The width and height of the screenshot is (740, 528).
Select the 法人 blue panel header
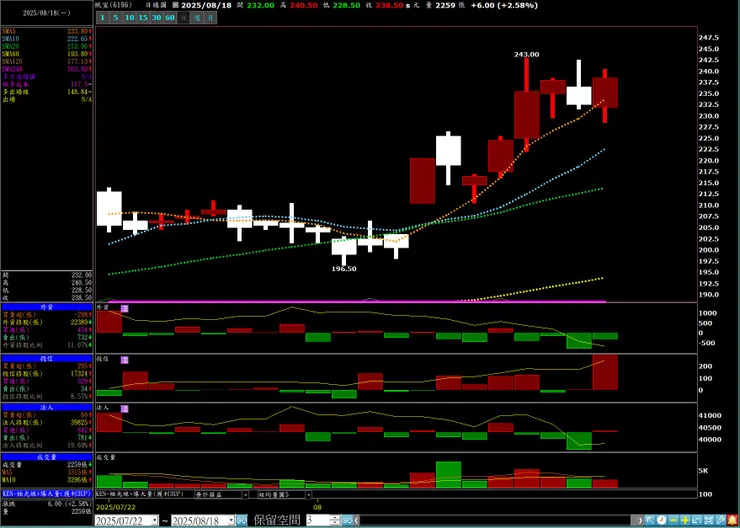coord(47,407)
